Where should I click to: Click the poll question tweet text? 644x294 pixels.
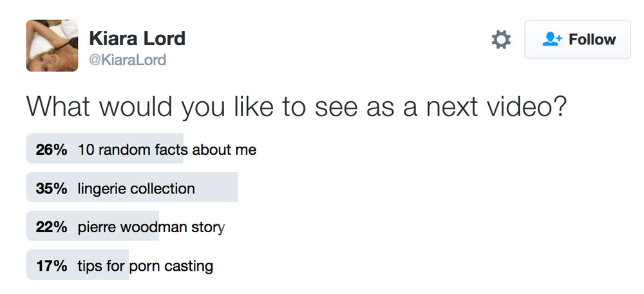point(296,107)
